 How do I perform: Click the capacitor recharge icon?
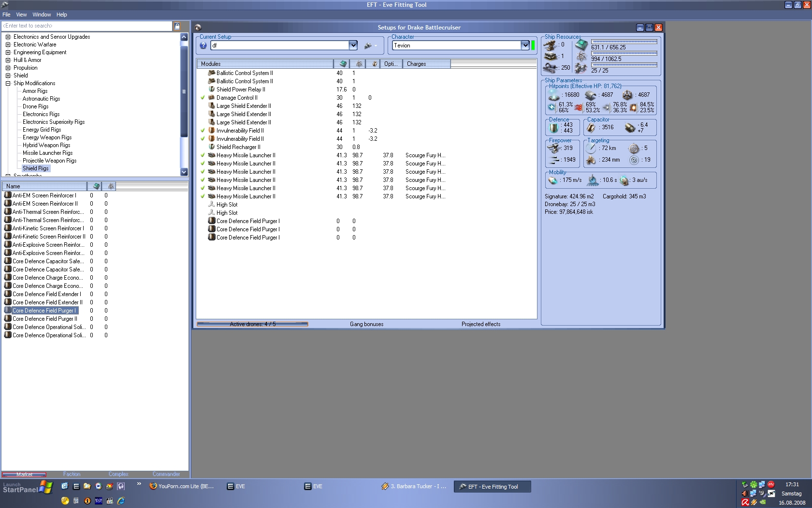[630, 128]
